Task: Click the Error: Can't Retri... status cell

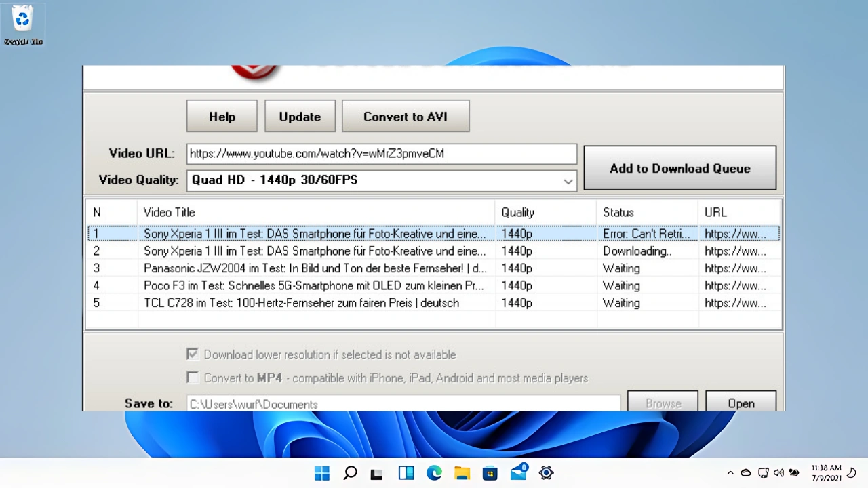Action: point(647,234)
